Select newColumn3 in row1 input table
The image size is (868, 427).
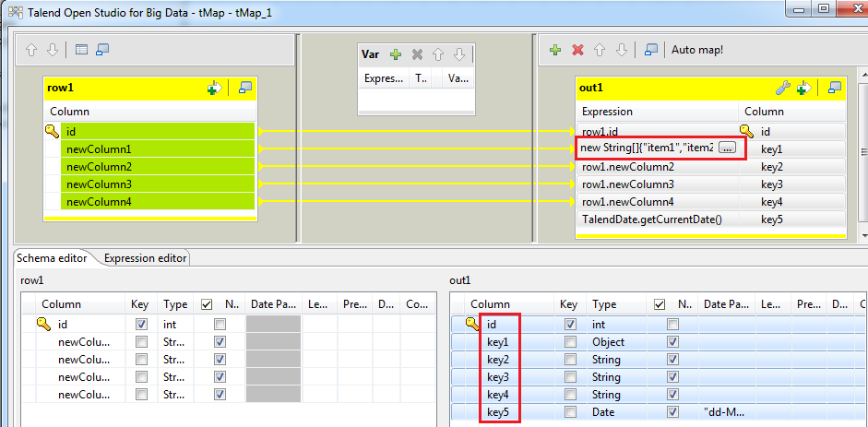pyautogui.click(x=158, y=184)
